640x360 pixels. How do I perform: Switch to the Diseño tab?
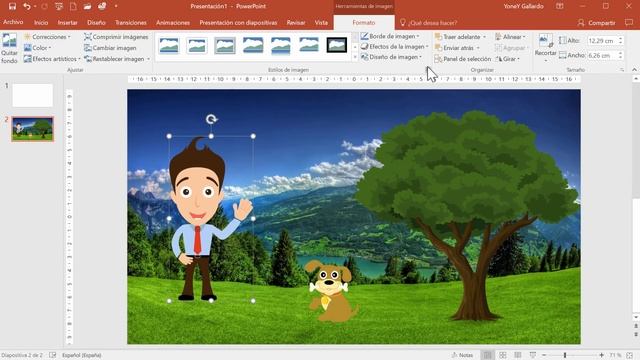coord(96,22)
